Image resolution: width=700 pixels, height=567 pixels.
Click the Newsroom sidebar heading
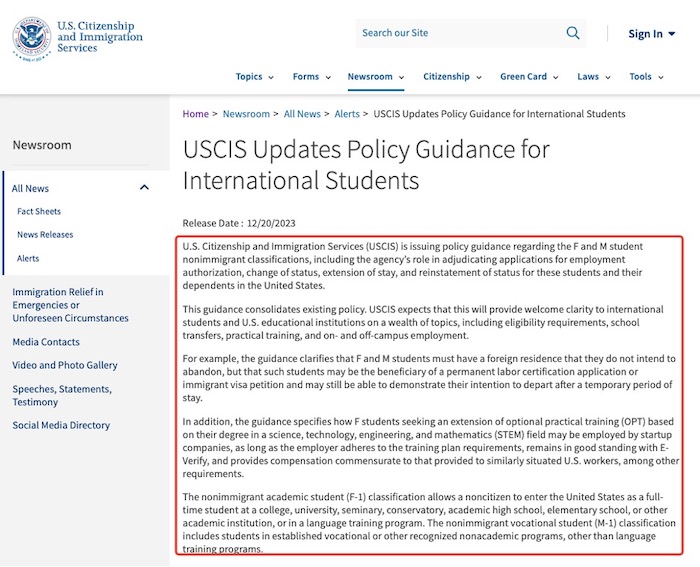(42, 145)
